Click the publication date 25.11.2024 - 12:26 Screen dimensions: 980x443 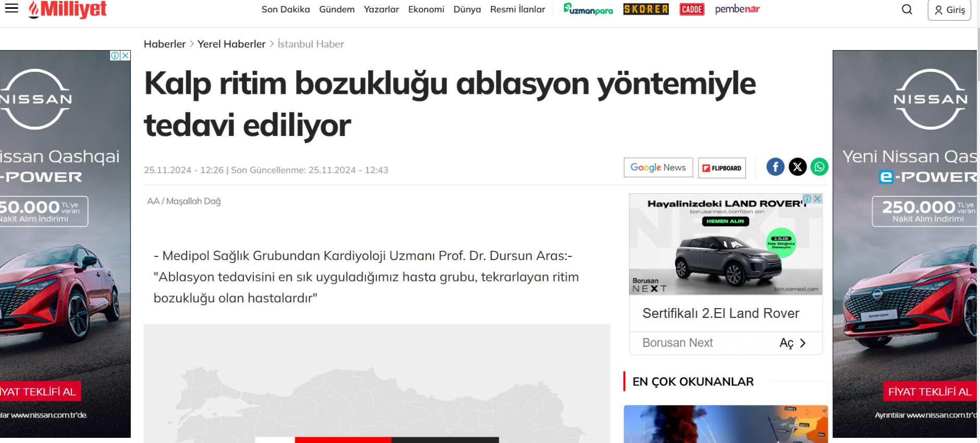[183, 170]
